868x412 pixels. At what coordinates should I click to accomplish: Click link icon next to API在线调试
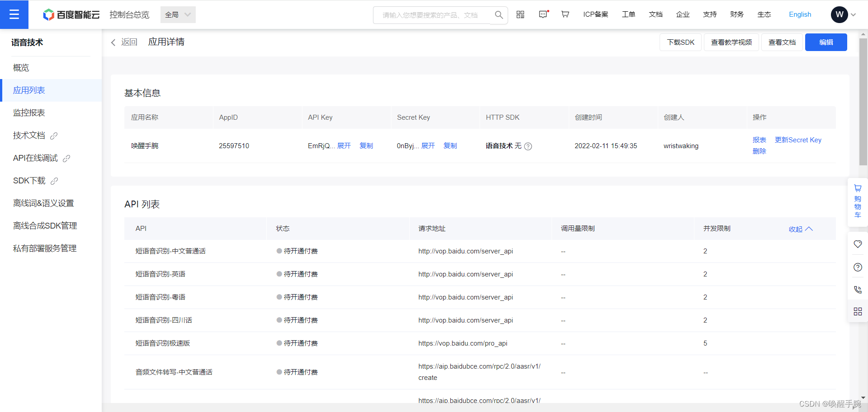[66, 158]
